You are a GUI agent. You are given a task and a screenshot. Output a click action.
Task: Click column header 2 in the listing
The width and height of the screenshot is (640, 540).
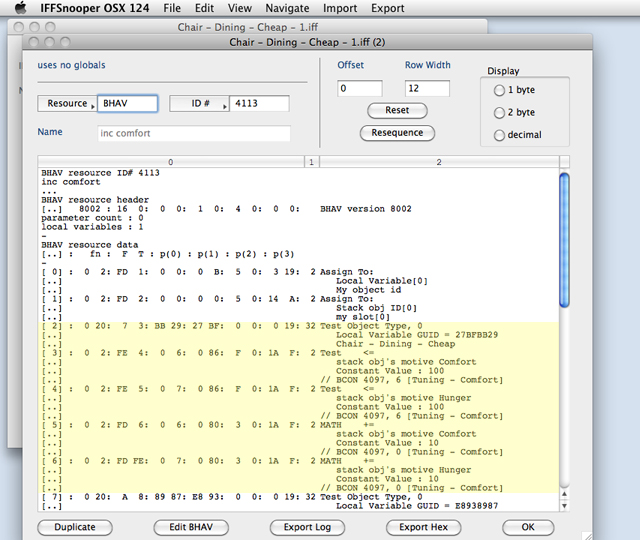pyautogui.click(x=439, y=162)
